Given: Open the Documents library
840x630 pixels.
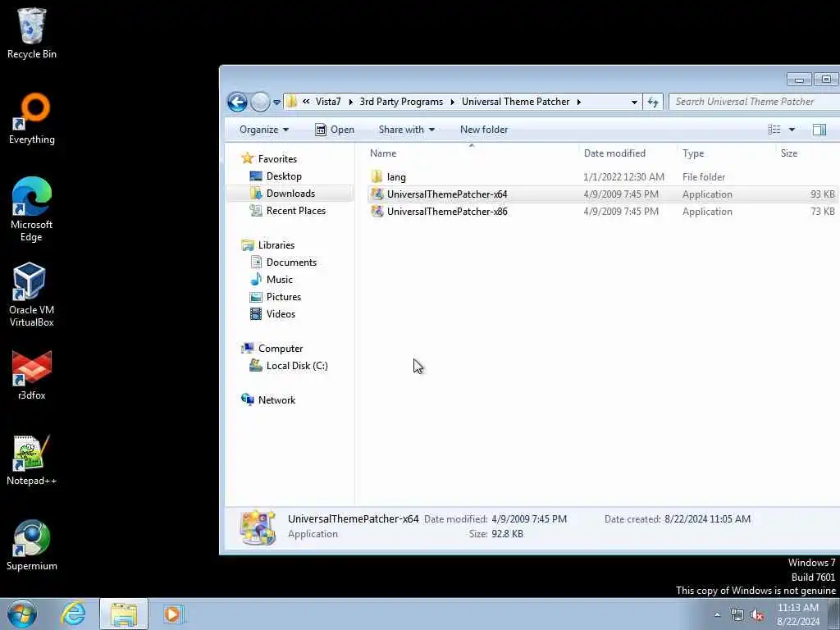Looking at the screenshot, I should (291, 262).
